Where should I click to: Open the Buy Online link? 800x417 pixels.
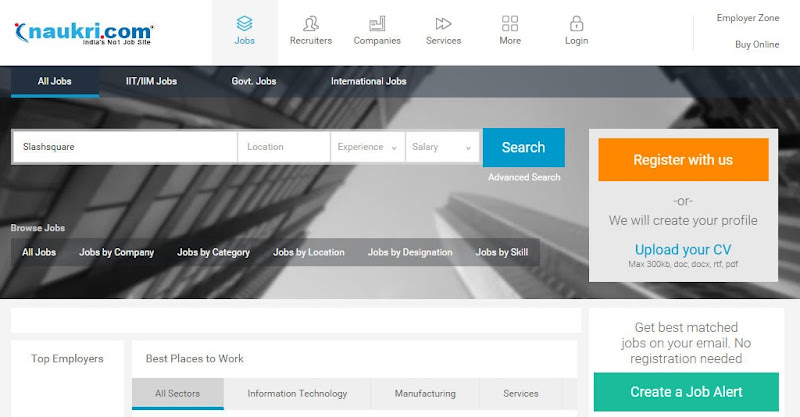[757, 44]
